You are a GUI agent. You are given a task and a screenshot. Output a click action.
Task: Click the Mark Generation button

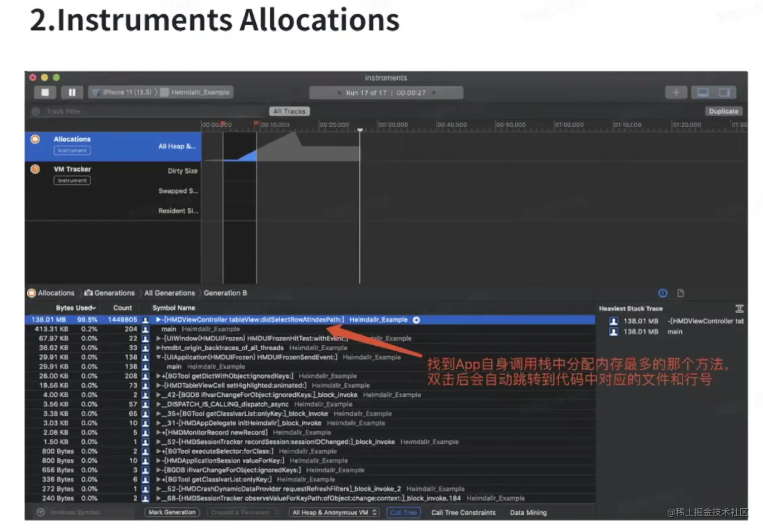(172, 512)
